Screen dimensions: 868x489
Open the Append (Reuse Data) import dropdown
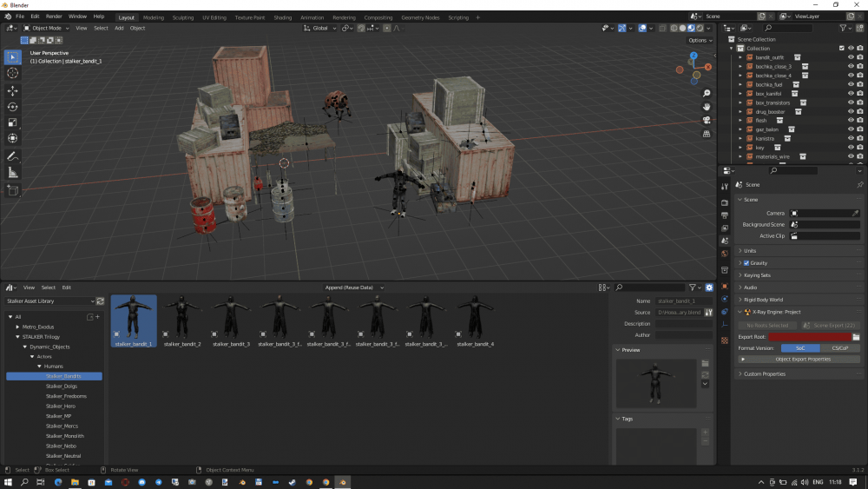tap(354, 287)
